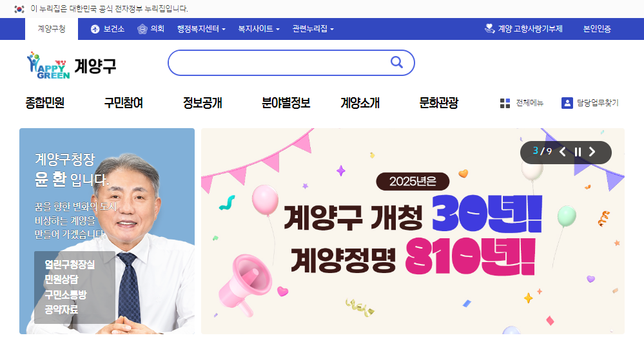Click the 담당업무찾기 person icon
644x340 pixels.
(567, 103)
